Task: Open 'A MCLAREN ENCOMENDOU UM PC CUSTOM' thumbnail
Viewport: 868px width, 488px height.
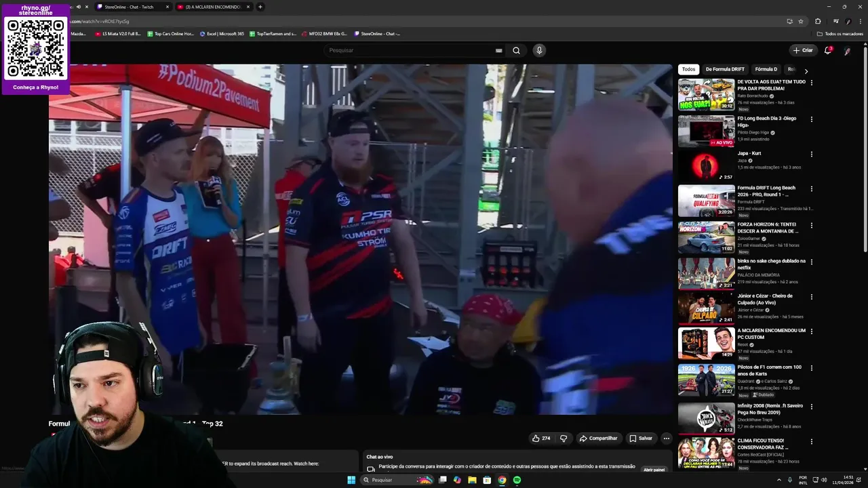Action: click(706, 343)
